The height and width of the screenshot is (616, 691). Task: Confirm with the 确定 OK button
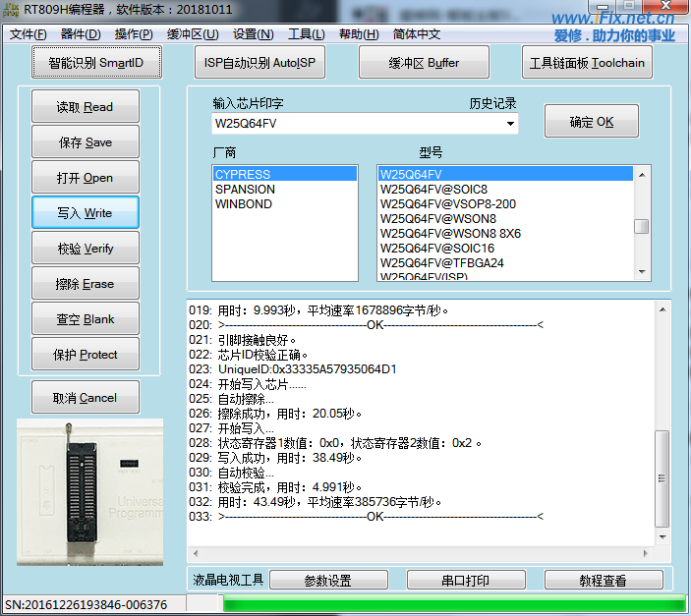(591, 122)
